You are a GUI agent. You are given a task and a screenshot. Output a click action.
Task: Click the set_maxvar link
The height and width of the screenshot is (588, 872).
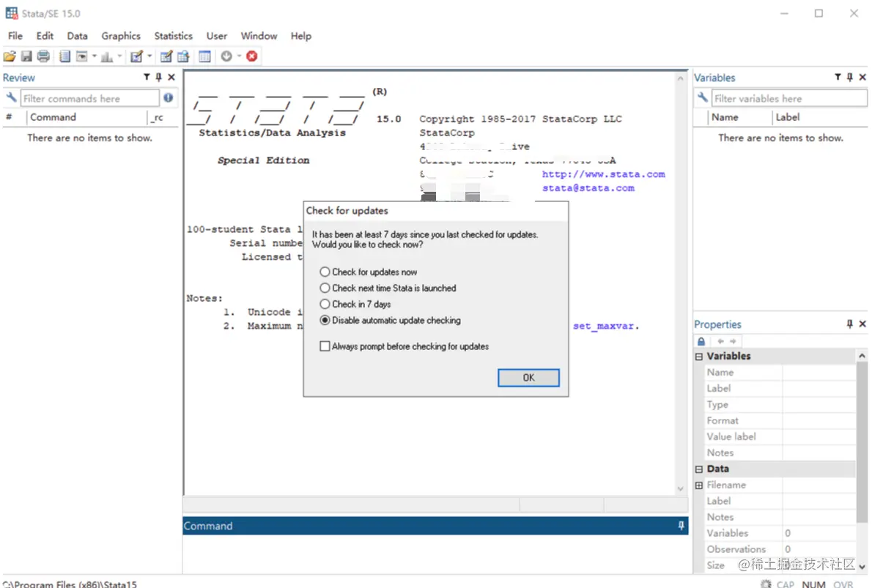603,326
